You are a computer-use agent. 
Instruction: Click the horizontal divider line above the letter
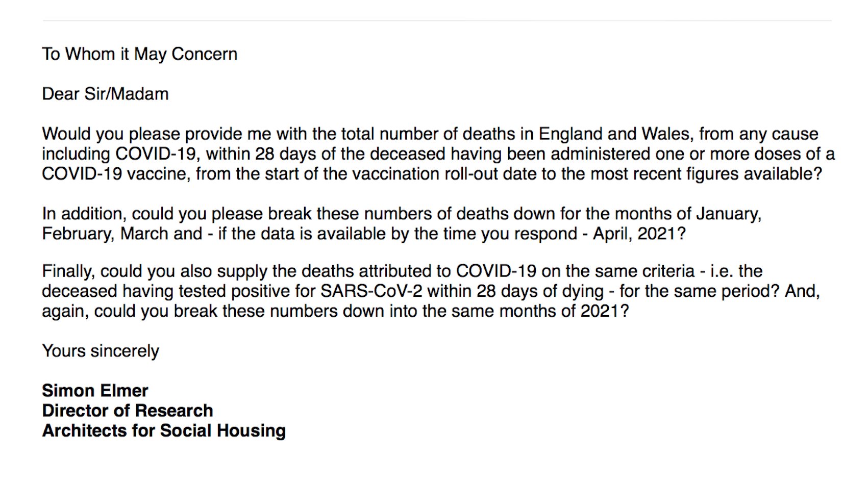(x=437, y=21)
